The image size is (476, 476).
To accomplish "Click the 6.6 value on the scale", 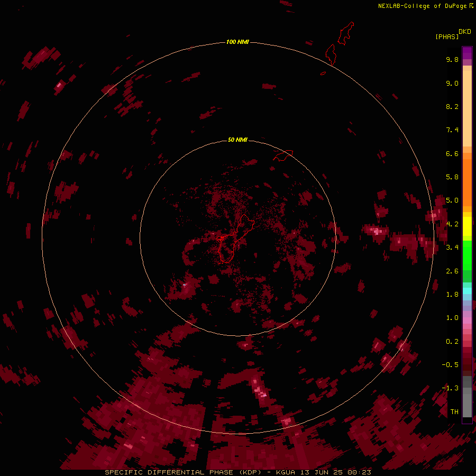I will pos(452,153).
